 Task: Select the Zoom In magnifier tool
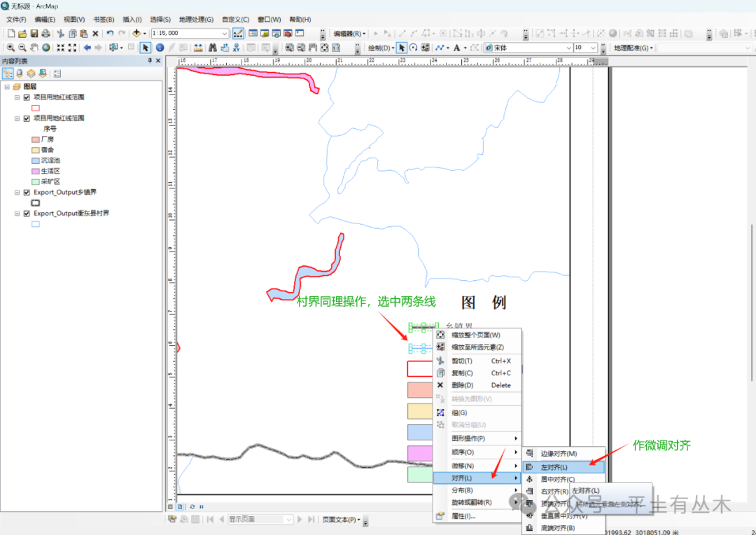pos(10,48)
